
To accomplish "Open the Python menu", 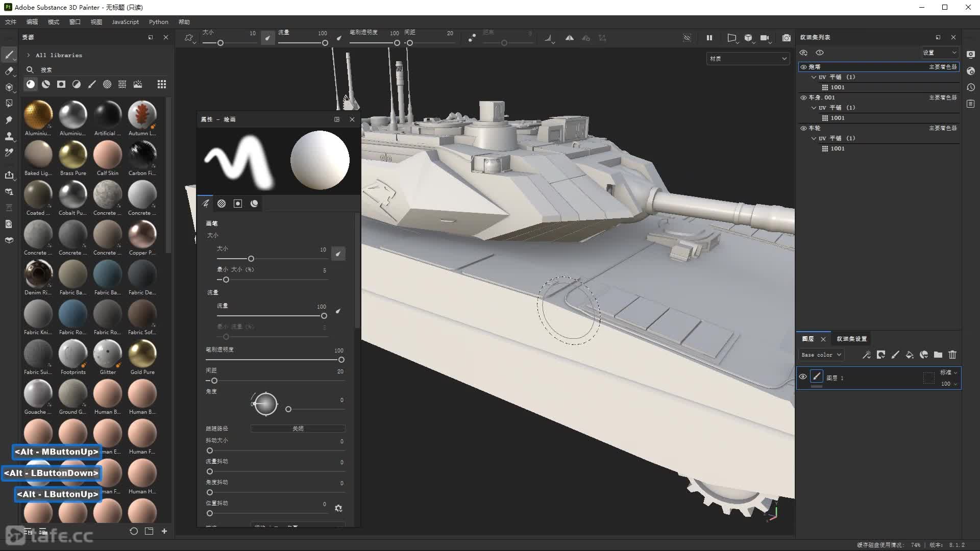I will pyautogui.click(x=158, y=22).
